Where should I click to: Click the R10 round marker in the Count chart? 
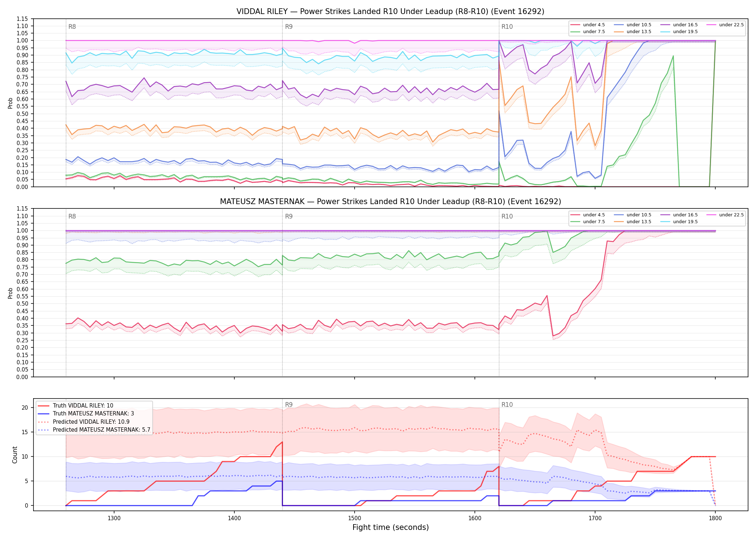click(507, 405)
